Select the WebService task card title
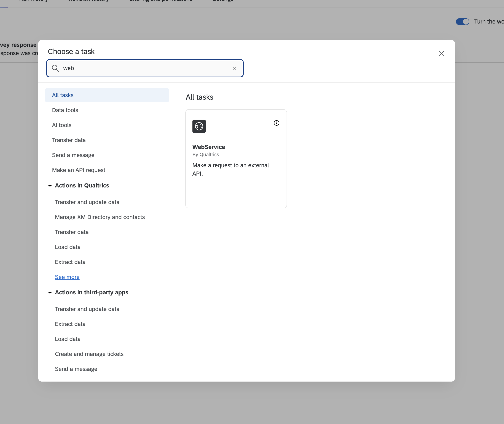This screenshot has width=504, height=424. (208, 147)
